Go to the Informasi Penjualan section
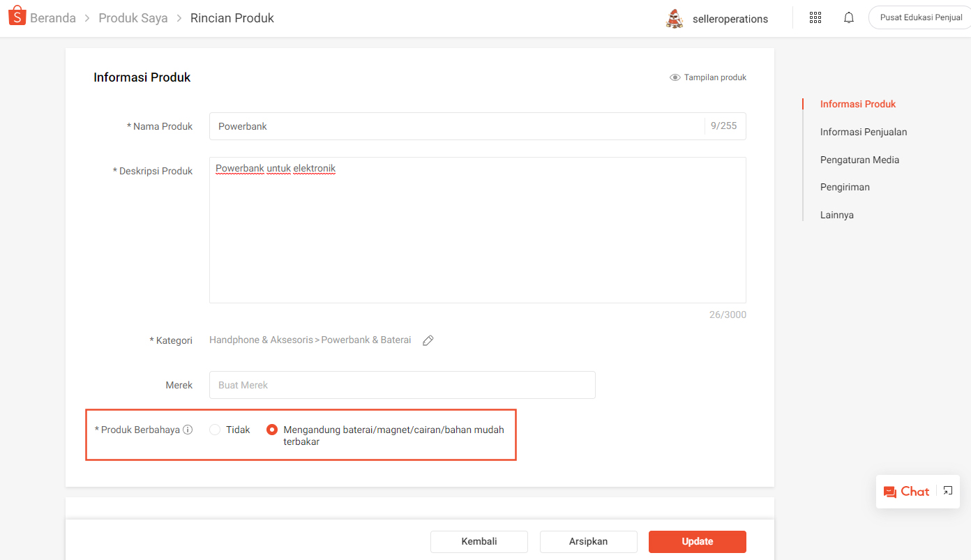The image size is (971, 560). click(863, 132)
